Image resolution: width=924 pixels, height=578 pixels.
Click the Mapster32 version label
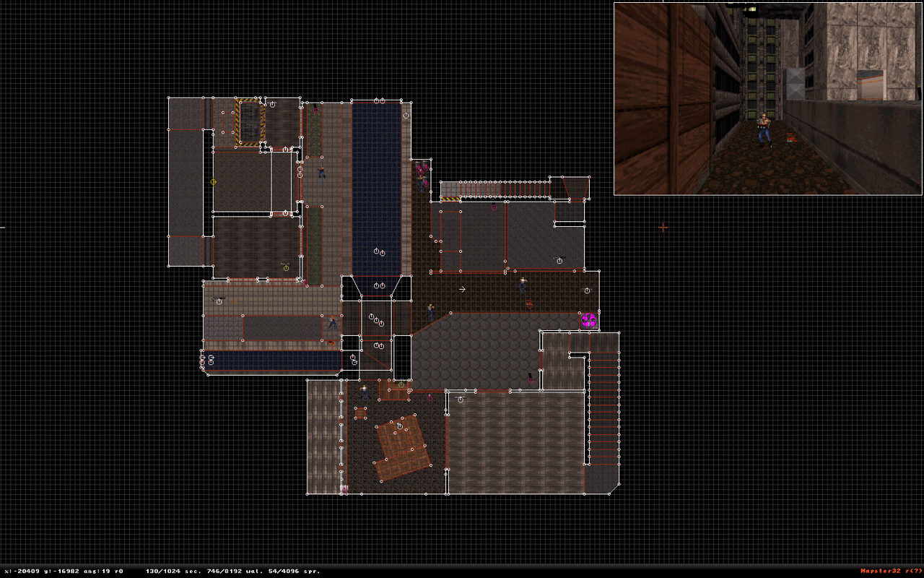(891, 571)
